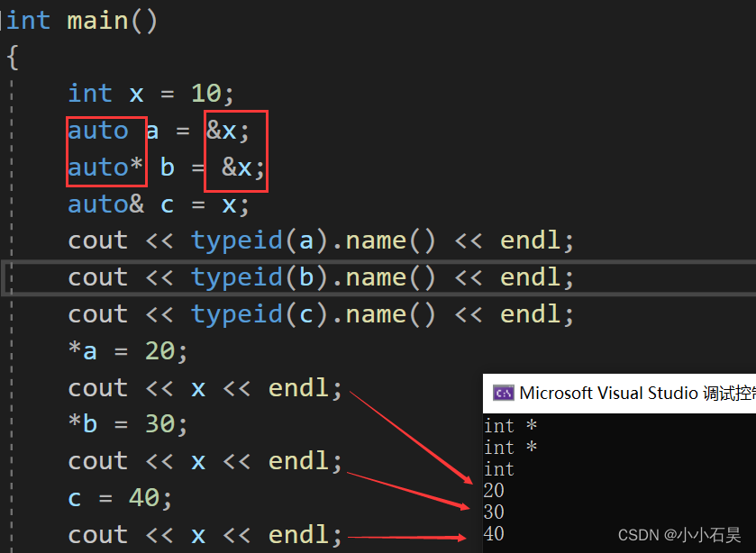Click the console output value 20

click(x=494, y=491)
